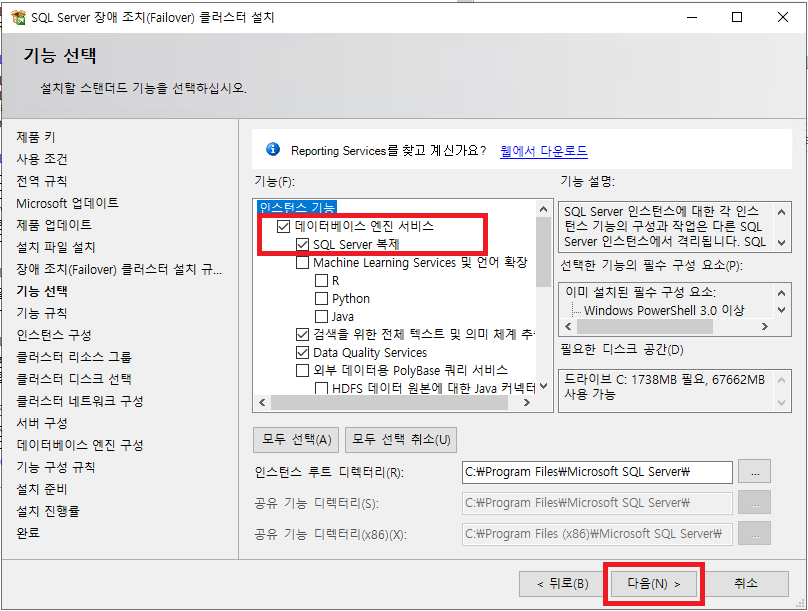This screenshot has width=808, height=611.
Task: Select the 설치 진행률 step
Action: tap(48, 511)
